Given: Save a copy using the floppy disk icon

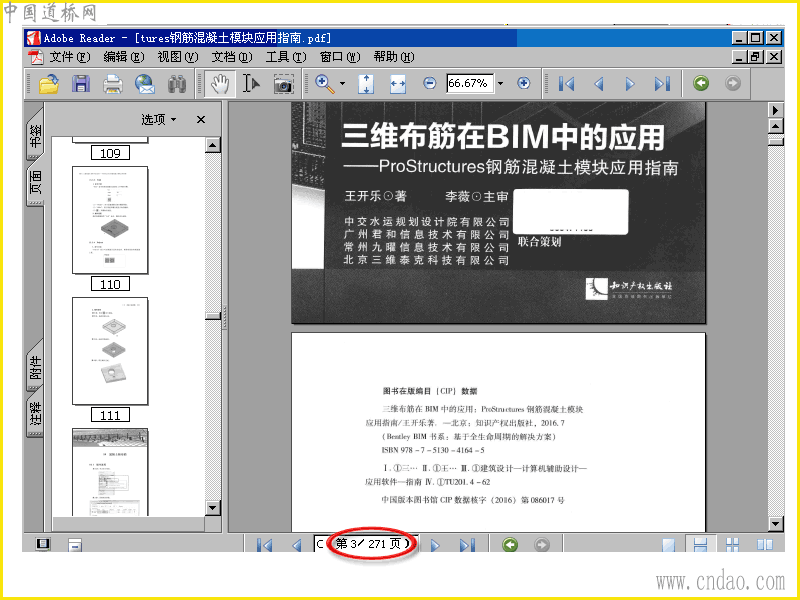Looking at the screenshot, I should pyautogui.click(x=81, y=84).
